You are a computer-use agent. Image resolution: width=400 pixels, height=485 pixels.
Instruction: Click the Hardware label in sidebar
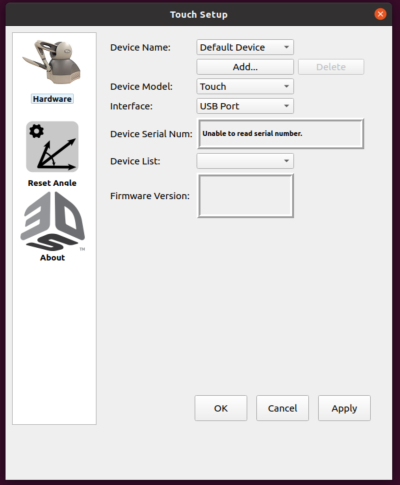52,99
